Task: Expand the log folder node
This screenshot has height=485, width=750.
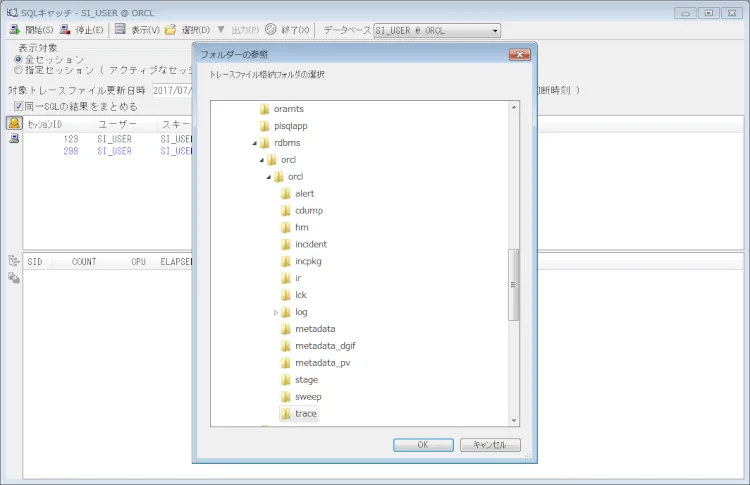Action: (x=276, y=312)
